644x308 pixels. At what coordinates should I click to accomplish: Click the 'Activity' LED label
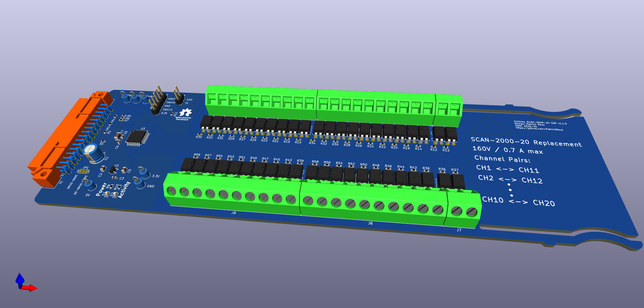tap(124, 189)
